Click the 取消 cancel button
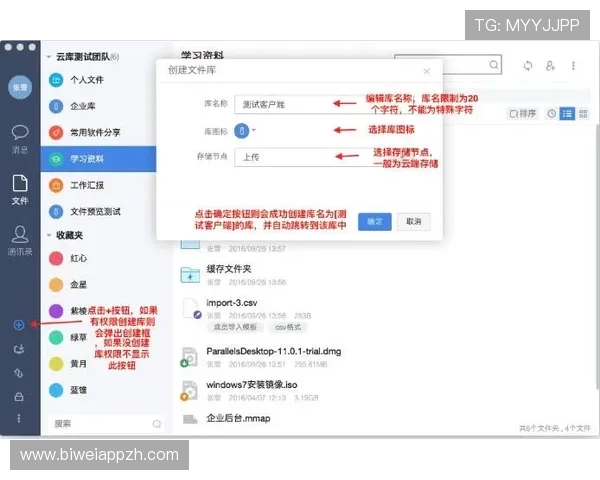The height and width of the screenshot is (480, 600). pos(414,222)
